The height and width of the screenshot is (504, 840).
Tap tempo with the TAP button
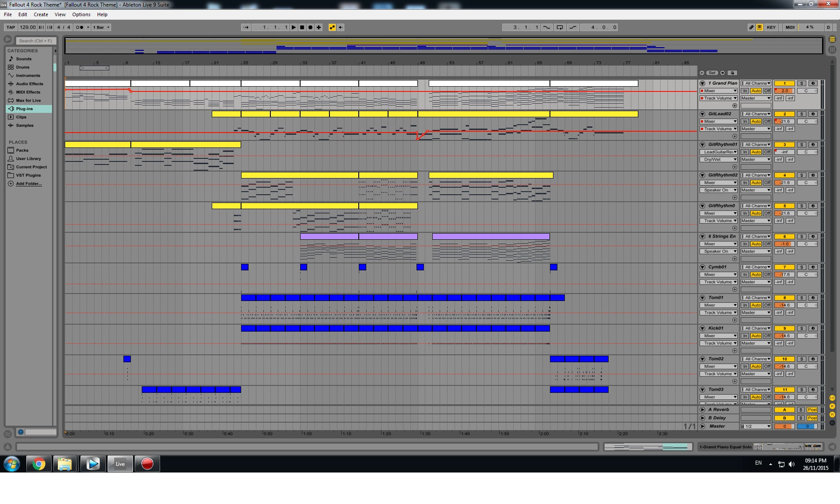pos(11,27)
